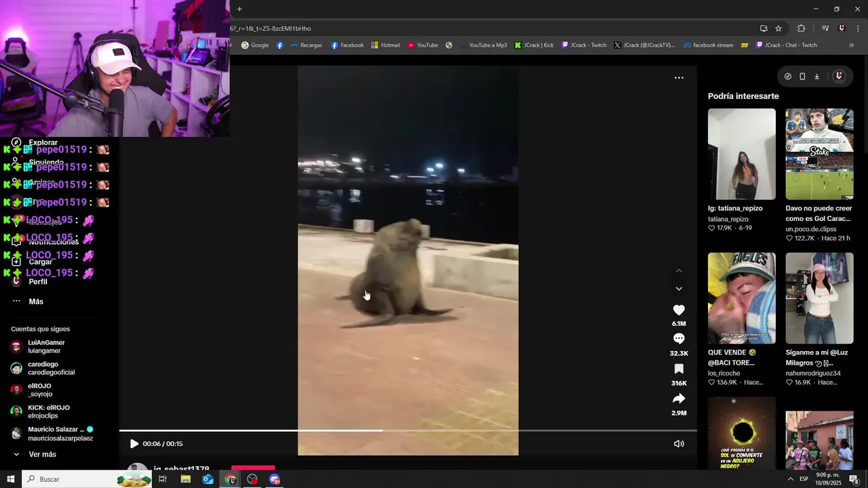The image size is (868, 488).
Task: Open the three-dot video options menu
Action: 679,78
